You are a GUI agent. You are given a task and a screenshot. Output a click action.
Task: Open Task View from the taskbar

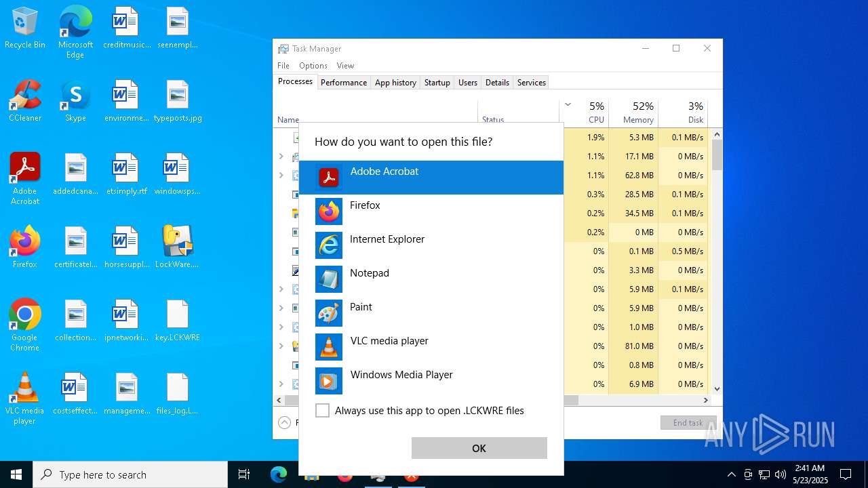pyautogui.click(x=244, y=474)
